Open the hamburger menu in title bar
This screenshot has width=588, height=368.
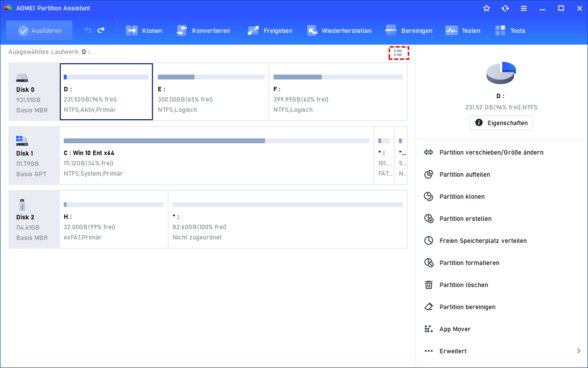click(524, 8)
